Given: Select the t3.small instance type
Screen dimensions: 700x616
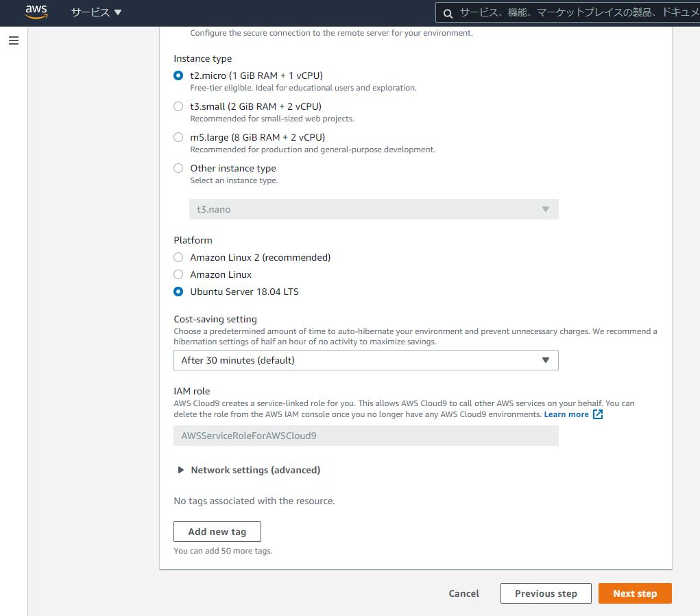Looking at the screenshot, I should pyautogui.click(x=178, y=106).
